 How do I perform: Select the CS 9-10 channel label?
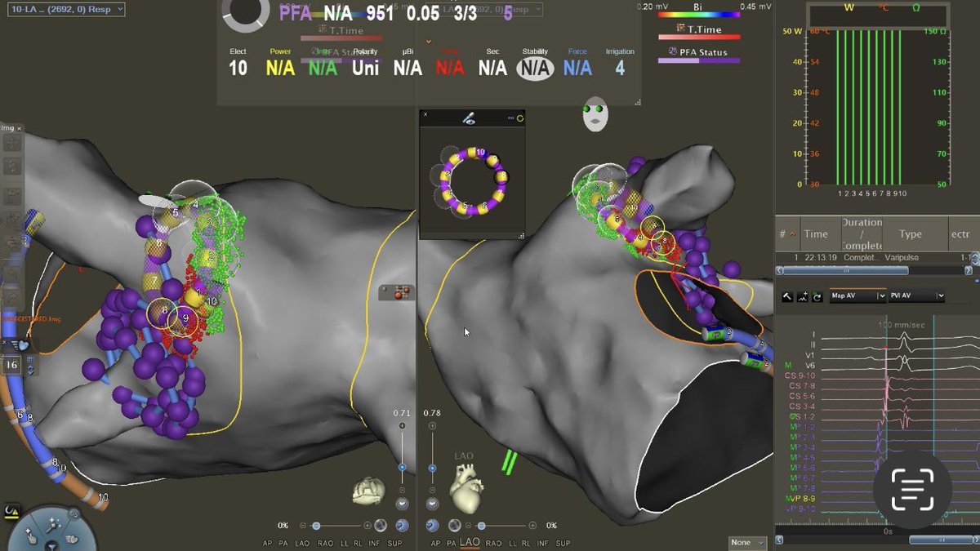801,375
